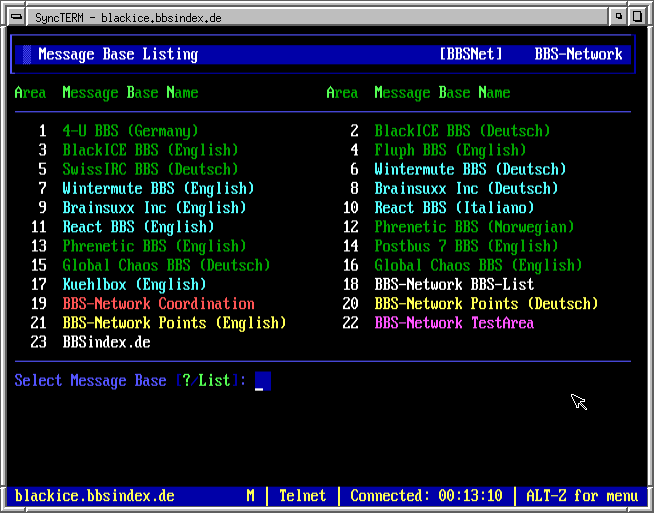Screen dimensions: 654x513
Task: Click the Connected: 00:13:10 timer
Action: tap(426, 496)
